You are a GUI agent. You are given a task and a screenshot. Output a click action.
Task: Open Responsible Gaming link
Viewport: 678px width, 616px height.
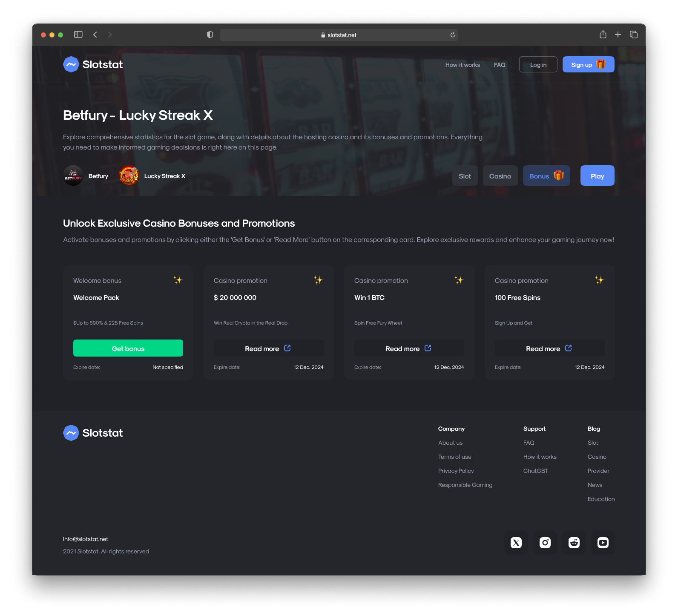[465, 485]
